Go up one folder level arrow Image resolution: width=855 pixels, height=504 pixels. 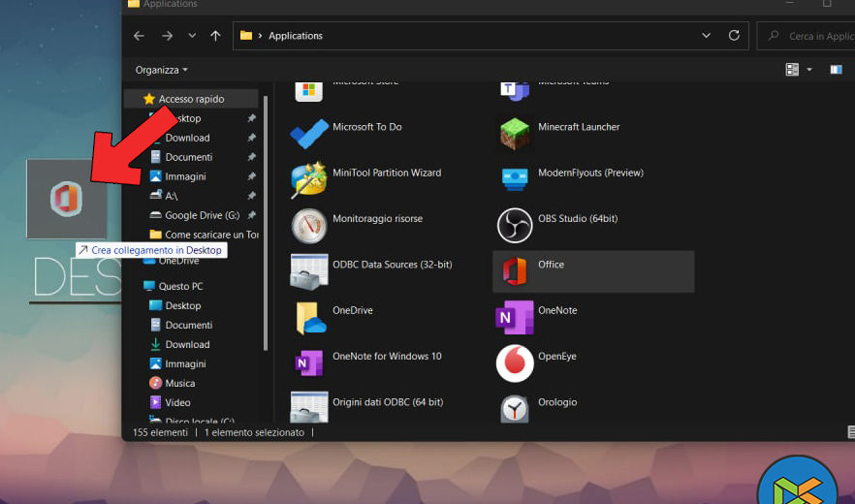tap(215, 36)
